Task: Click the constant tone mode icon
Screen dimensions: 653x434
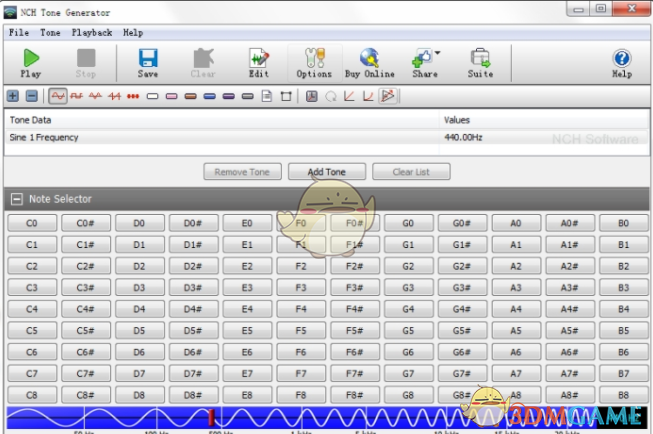Action: point(312,96)
